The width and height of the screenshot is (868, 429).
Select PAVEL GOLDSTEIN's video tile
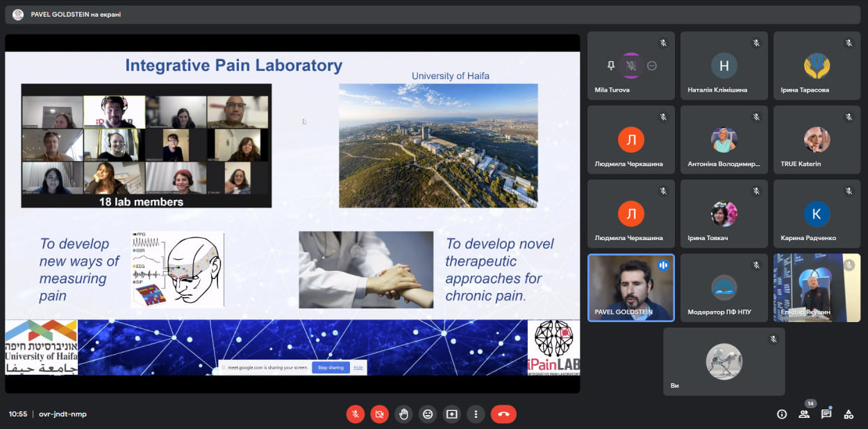pos(631,287)
